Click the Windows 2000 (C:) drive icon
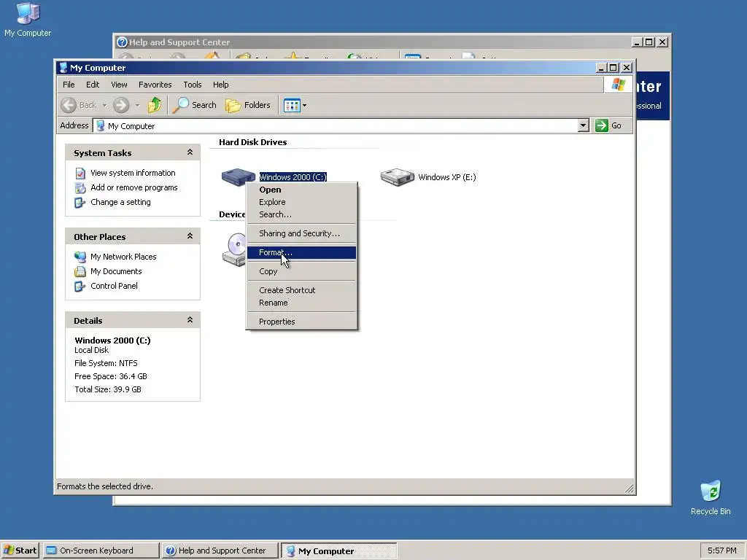The height and width of the screenshot is (560, 747). click(239, 176)
